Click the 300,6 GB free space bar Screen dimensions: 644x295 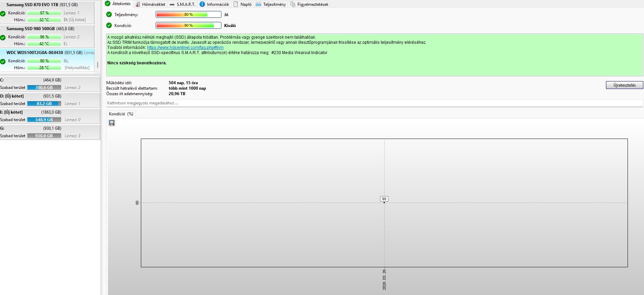click(44, 88)
